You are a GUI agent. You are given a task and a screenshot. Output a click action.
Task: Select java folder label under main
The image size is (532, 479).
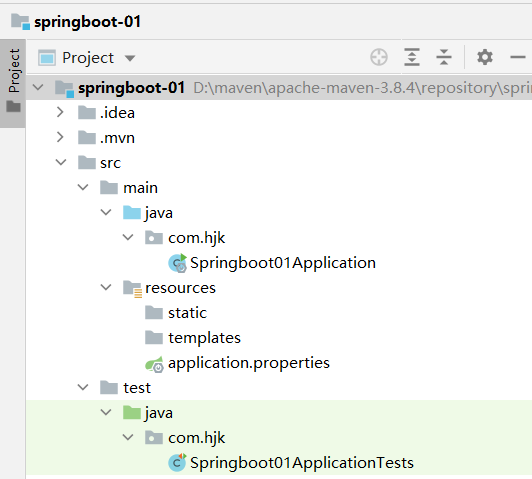pyautogui.click(x=159, y=213)
